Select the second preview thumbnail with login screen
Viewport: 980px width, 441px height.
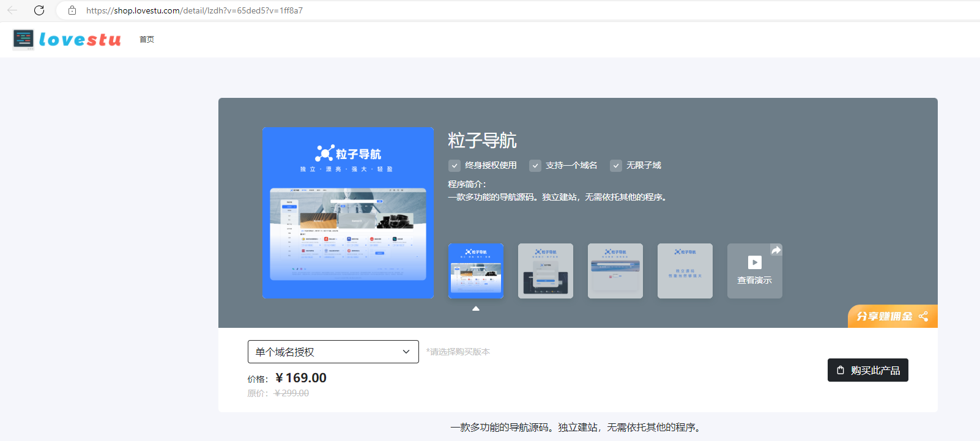tap(546, 271)
